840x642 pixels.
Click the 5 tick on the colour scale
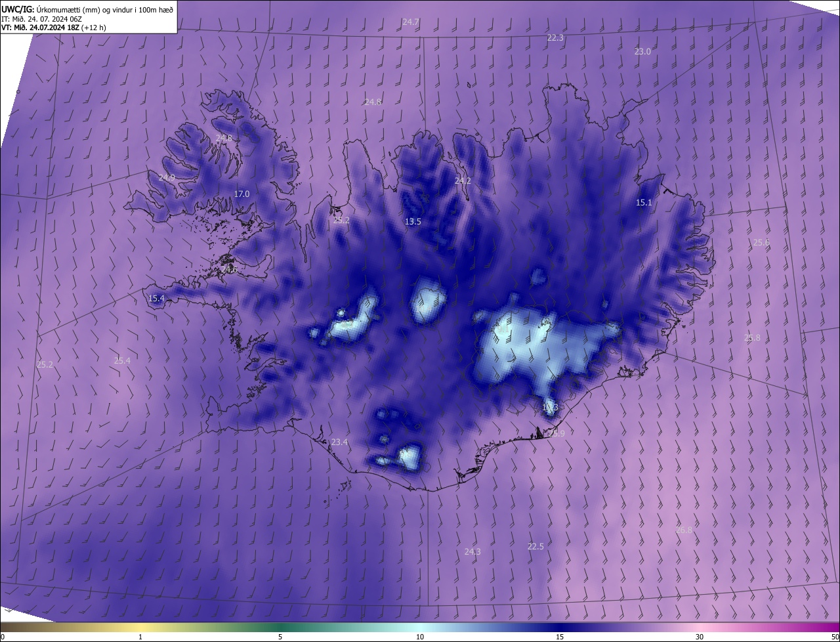(x=280, y=637)
